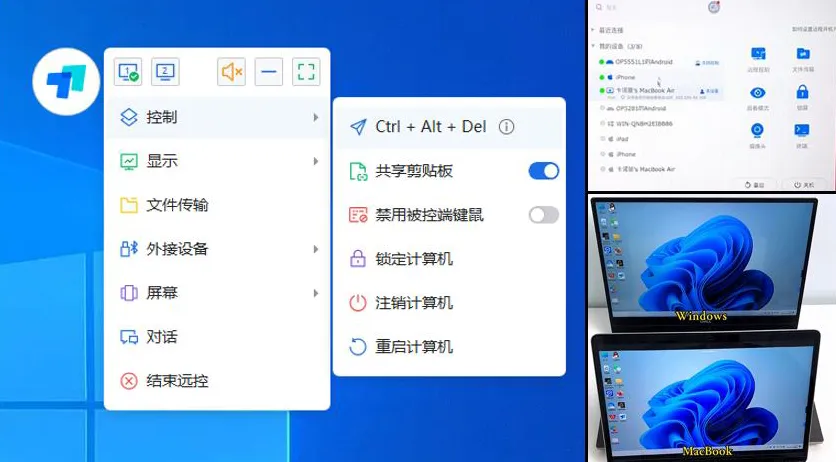Click the blue terminal prompt icon

[x=801, y=130]
